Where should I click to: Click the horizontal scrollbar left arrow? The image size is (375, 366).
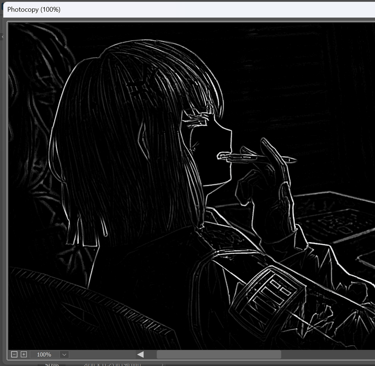pos(141,354)
